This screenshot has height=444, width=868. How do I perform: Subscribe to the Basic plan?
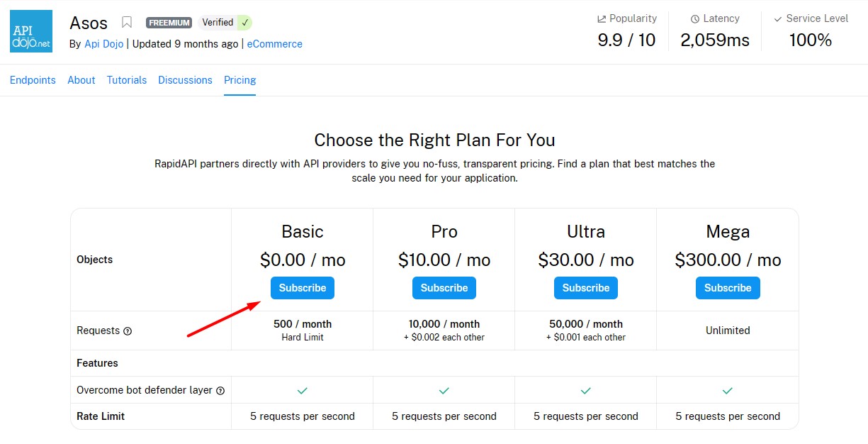[x=303, y=288]
